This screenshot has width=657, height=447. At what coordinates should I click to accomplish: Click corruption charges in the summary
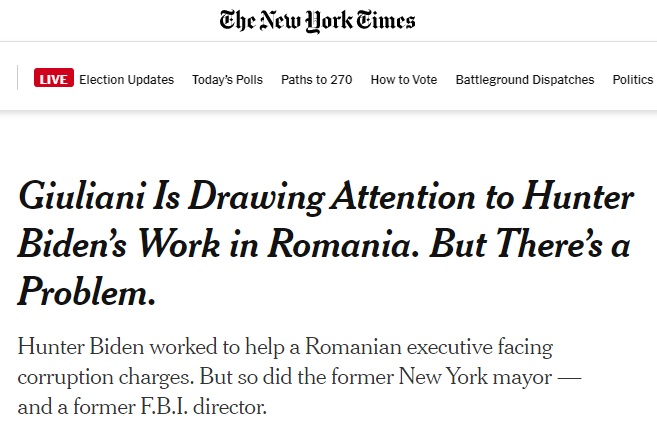click(106, 377)
